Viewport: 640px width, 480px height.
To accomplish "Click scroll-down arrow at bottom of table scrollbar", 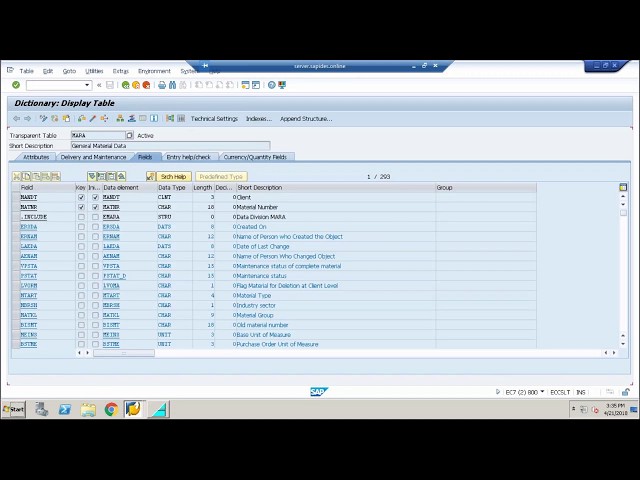I will coord(623,344).
